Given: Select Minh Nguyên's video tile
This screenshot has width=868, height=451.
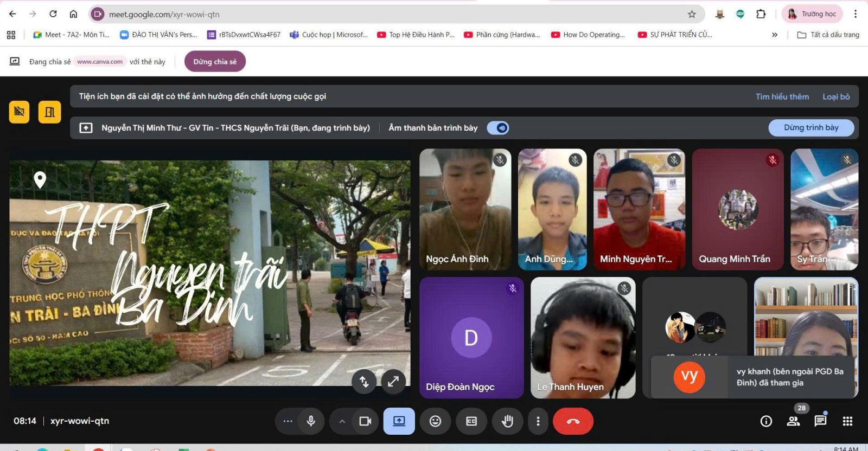Looking at the screenshot, I should click(x=639, y=209).
